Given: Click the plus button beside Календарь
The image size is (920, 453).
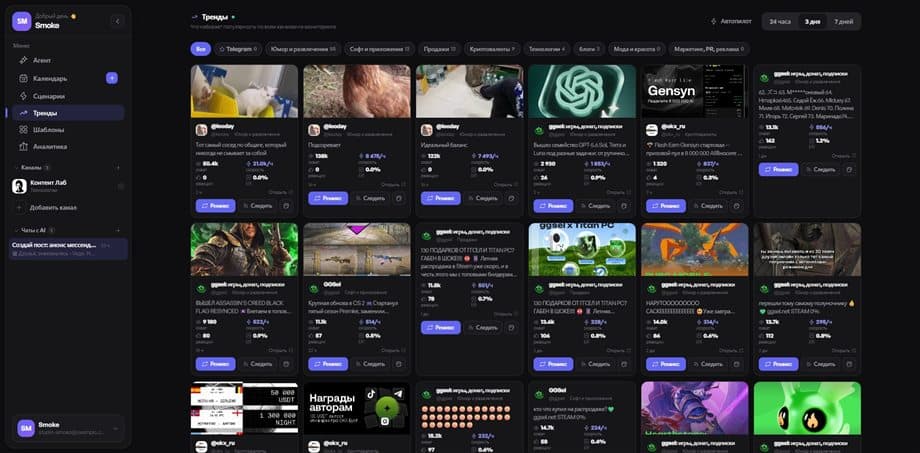Looking at the screenshot, I should pos(111,78).
